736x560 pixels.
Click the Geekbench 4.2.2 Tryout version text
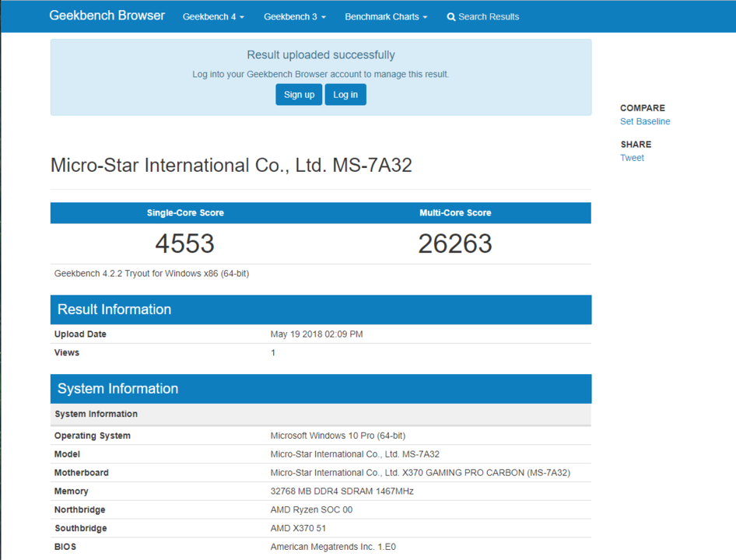(152, 274)
